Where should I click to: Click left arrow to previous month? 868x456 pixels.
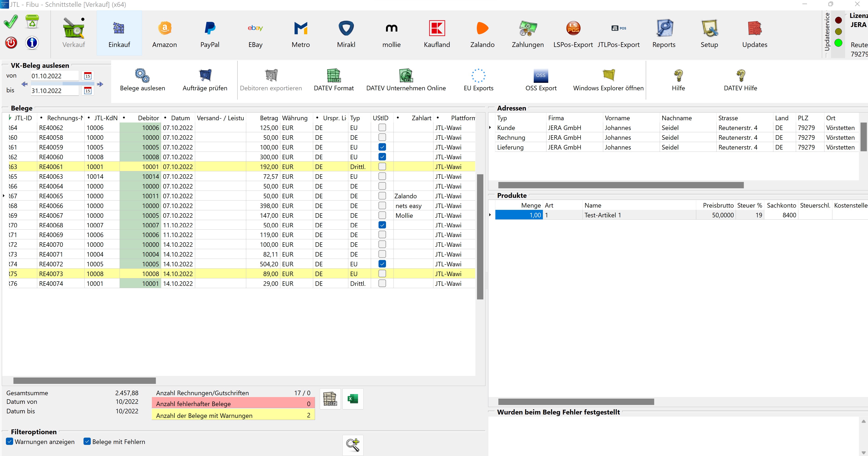[x=25, y=84]
